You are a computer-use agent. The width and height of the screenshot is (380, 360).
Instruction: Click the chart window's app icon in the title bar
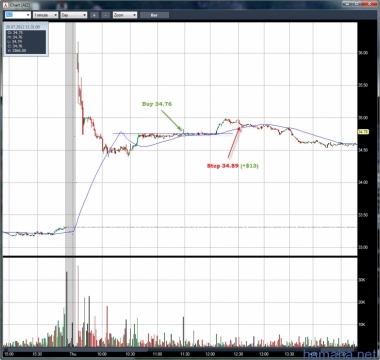point(6,6)
